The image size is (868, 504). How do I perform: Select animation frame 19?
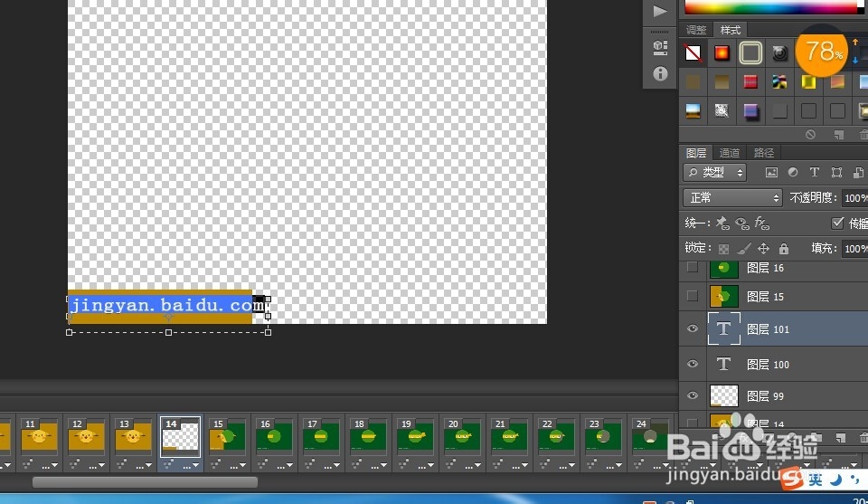[415, 436]
